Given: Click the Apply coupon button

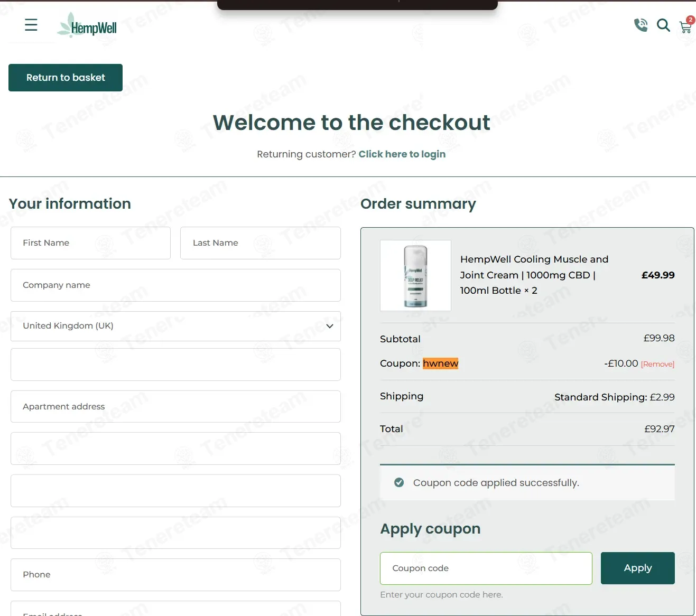Looking at the screenshot, I should click(637, 568).
